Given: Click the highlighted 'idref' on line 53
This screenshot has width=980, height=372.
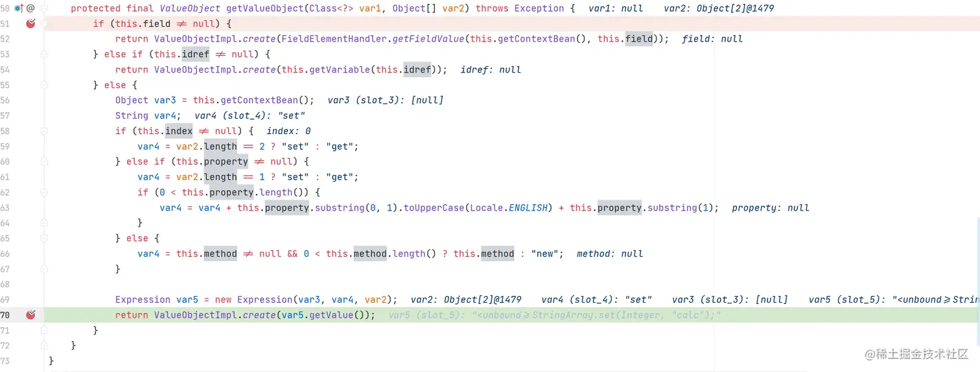Looking at the screenshot, I should [x=196, y=54].
